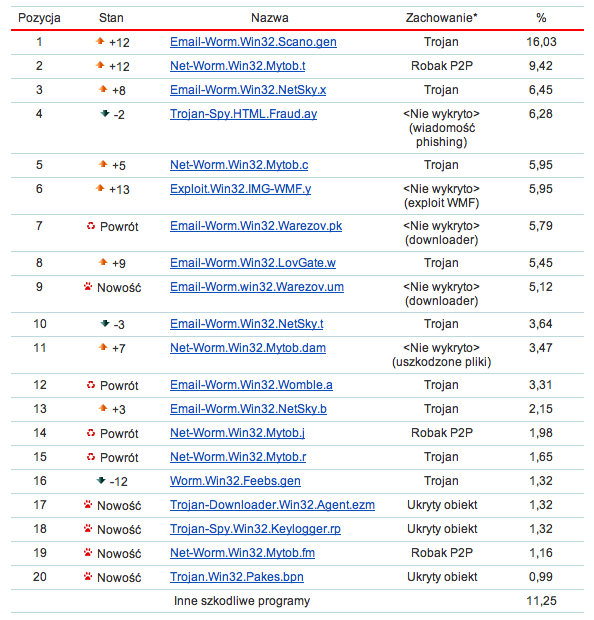594x620 pixels.
Task: Select the 9,42 percentage value
Action: click(x=541, y=66)
